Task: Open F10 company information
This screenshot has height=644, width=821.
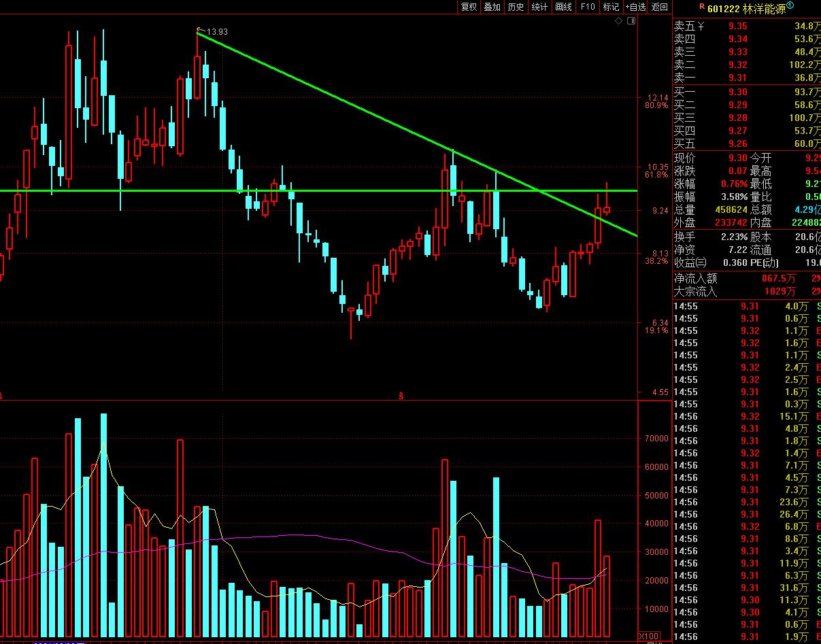Action: 588,7
